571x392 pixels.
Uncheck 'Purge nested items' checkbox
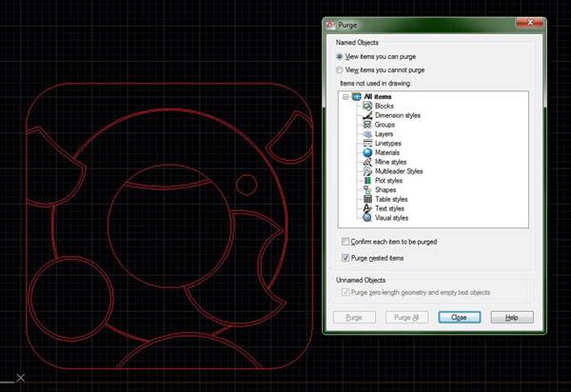[x=345, y=257]
